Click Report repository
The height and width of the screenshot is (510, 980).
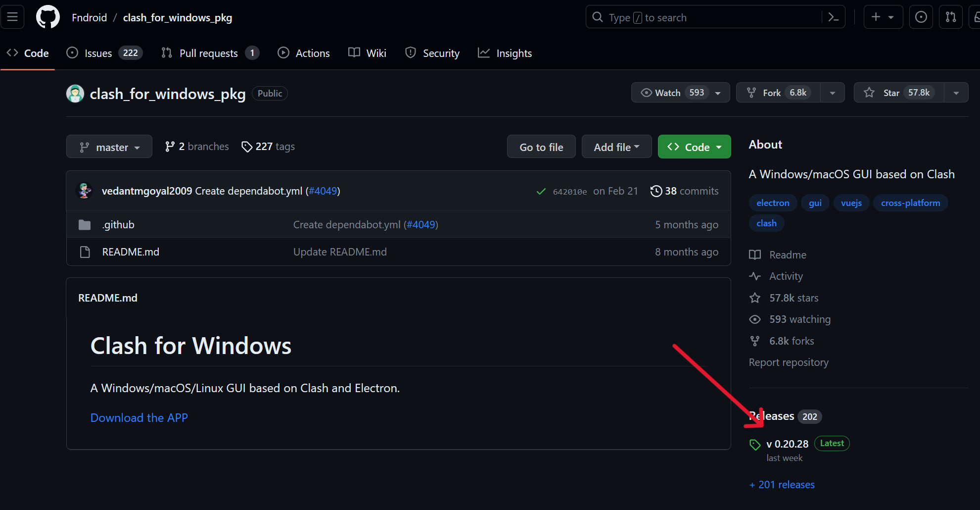pyautogui.click(x=789, y=362)
